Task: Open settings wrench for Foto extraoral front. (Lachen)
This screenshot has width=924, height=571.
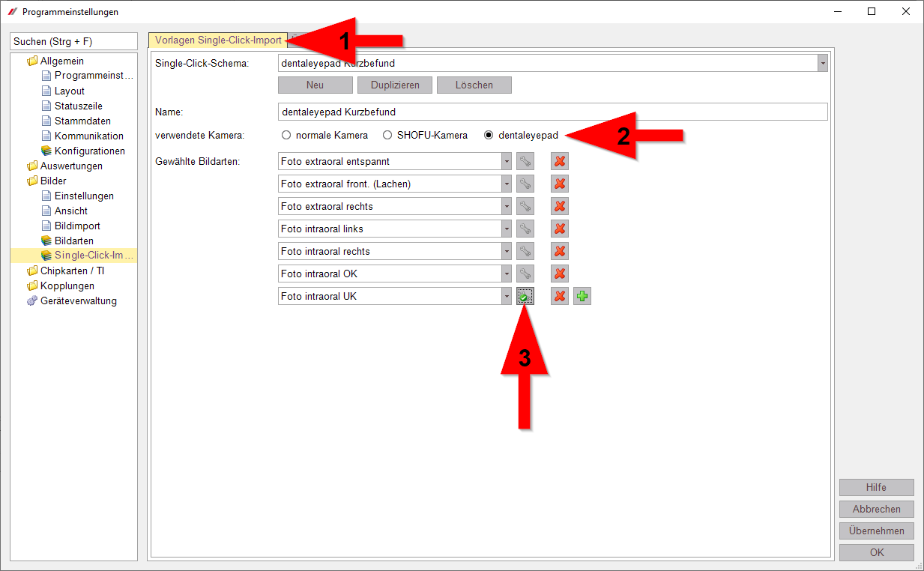Action: (x=525, y=184)
